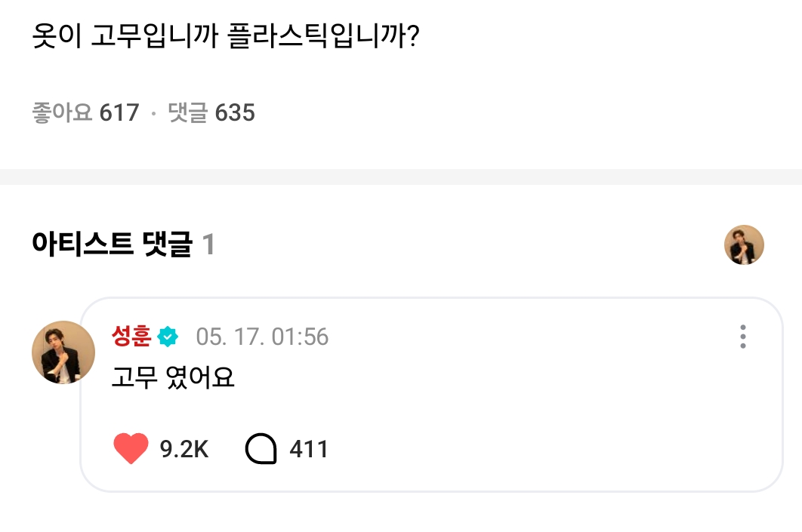Click the 635 comments number
This screenshot has width=802, height=532.
(x=235, y=113)
